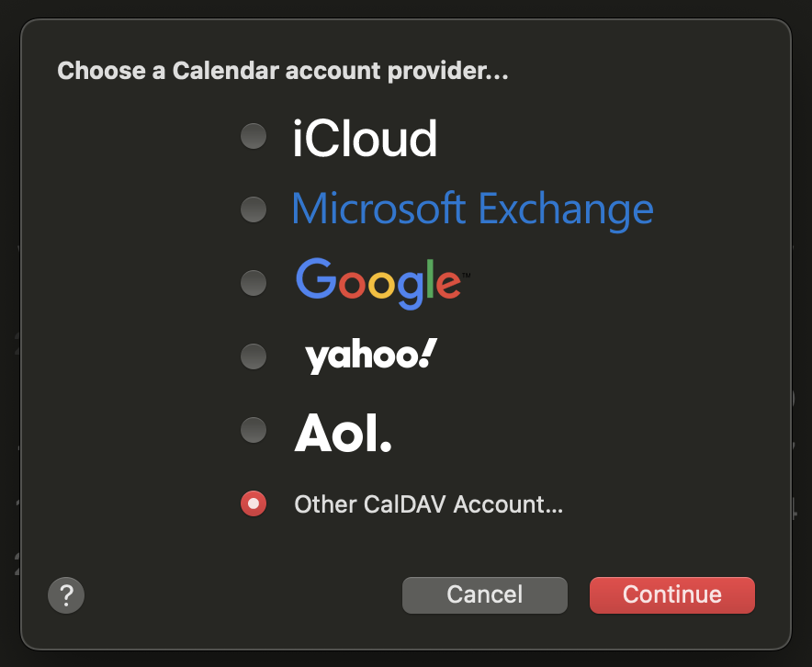Click the word Exchange in the blue logo
This screenshot has width=812, height=667.
566,210
